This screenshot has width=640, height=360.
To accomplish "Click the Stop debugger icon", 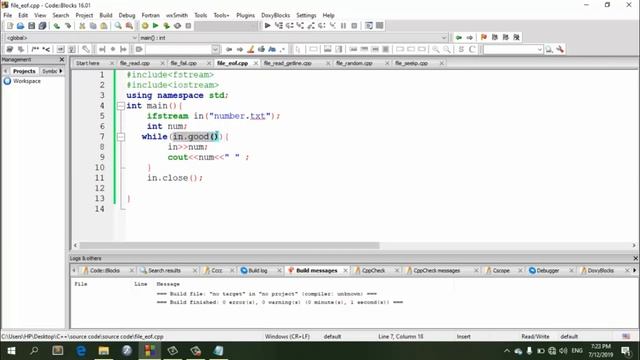I will tap(354, 25).
